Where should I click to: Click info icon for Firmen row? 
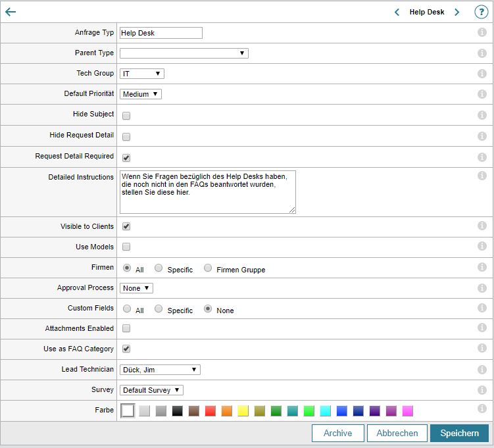482,267
